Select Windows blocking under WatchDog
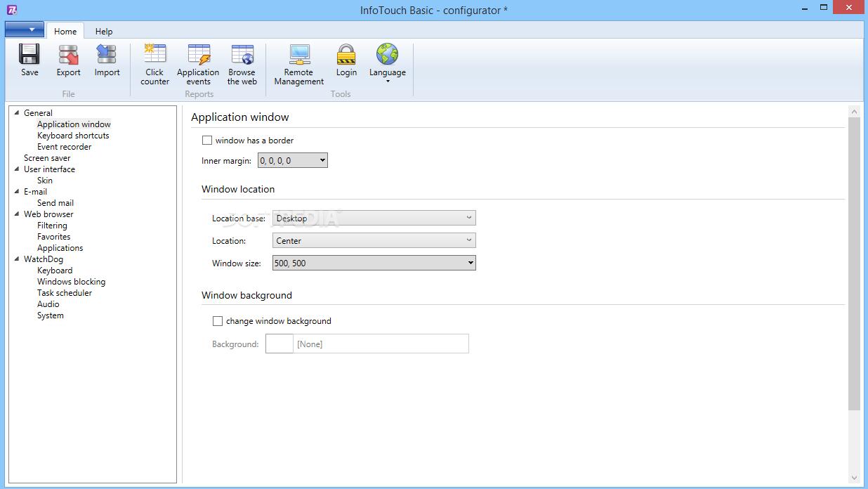 (71, 281)
